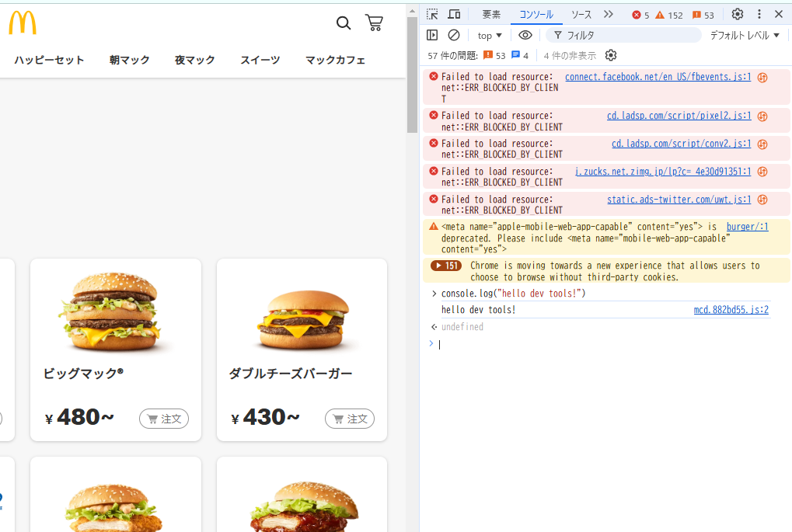Click network request icon beside conv2.js error
The width and height of the screenshot is (792, 532).
point(762,144)
